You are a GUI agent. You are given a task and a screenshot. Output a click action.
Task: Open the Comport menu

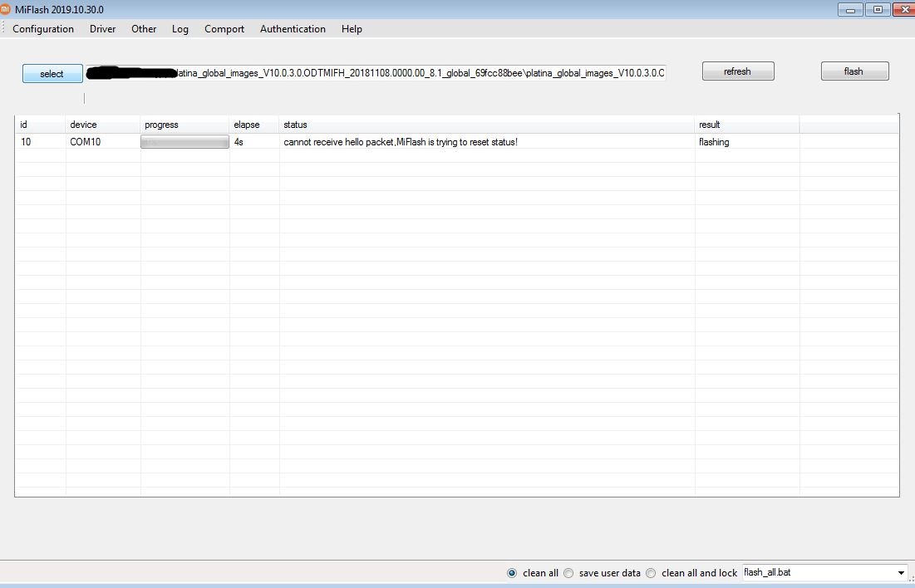point(224,29)
